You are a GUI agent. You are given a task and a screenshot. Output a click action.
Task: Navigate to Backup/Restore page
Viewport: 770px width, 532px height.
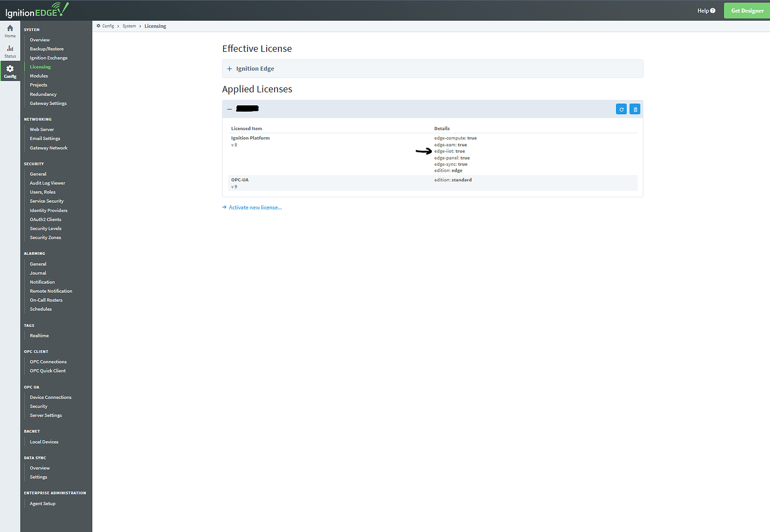(45, 49)
